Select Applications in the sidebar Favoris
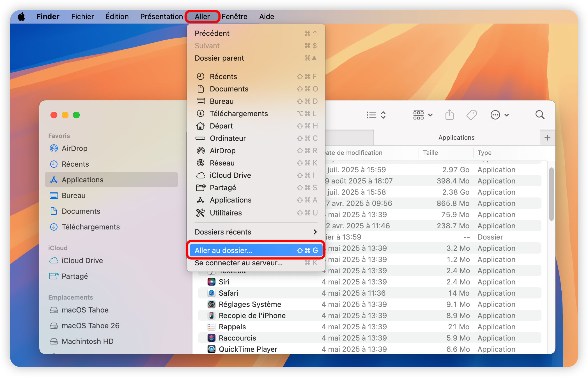The image size is (588, 377). (111, 180)
